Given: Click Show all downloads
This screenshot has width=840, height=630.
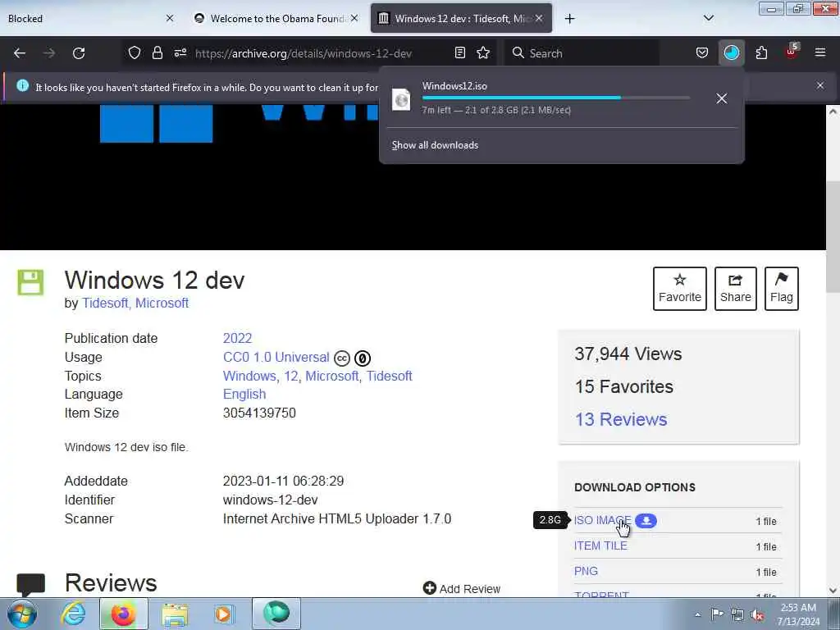Looking at the screenshot, I should 435,145.
